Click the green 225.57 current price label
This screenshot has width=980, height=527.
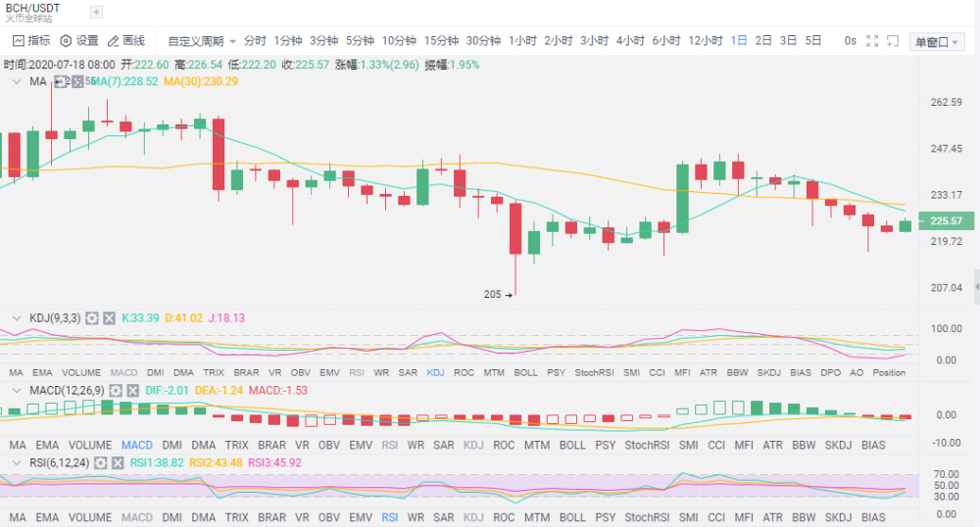coord(947,221)
